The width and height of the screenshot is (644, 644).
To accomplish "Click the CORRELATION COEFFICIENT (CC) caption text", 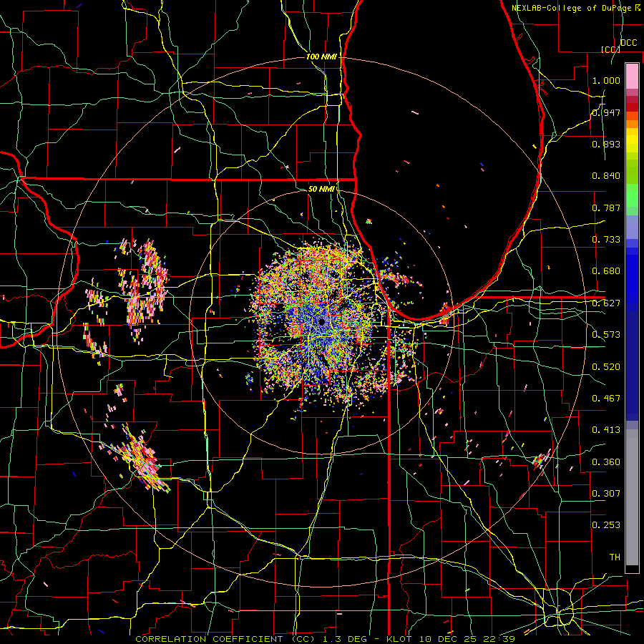I will tap(225, 639).
